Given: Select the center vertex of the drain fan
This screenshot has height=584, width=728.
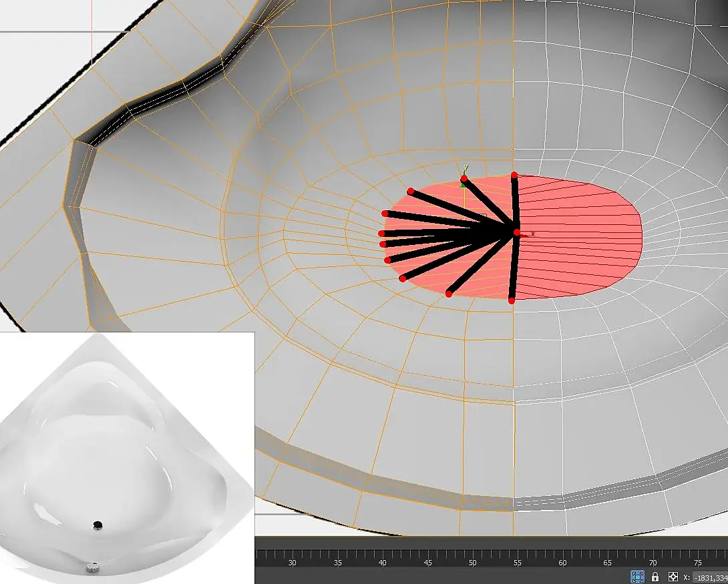Looking at the screenshot, I should pos(517,232).
